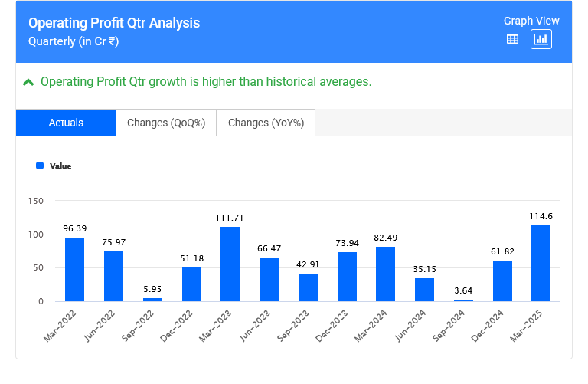Click the Mar-2022 bar
This screenshot has width=588, height=384.
tap(74, 270)
